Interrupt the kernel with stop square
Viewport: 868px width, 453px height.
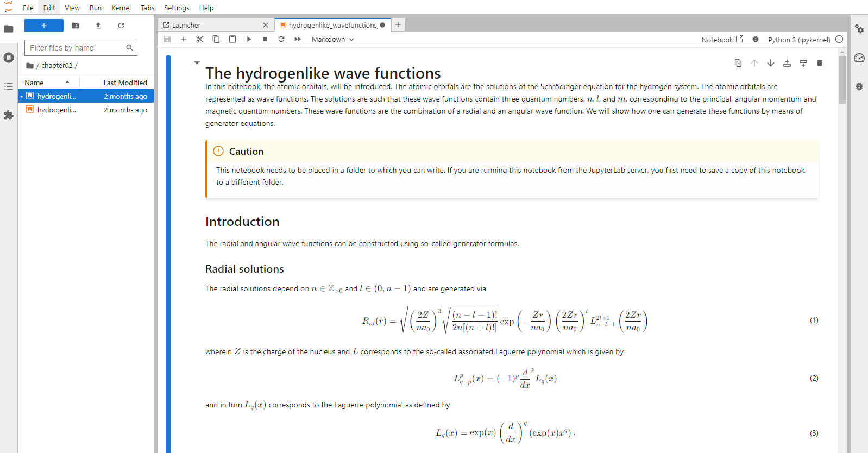(265, 39)
